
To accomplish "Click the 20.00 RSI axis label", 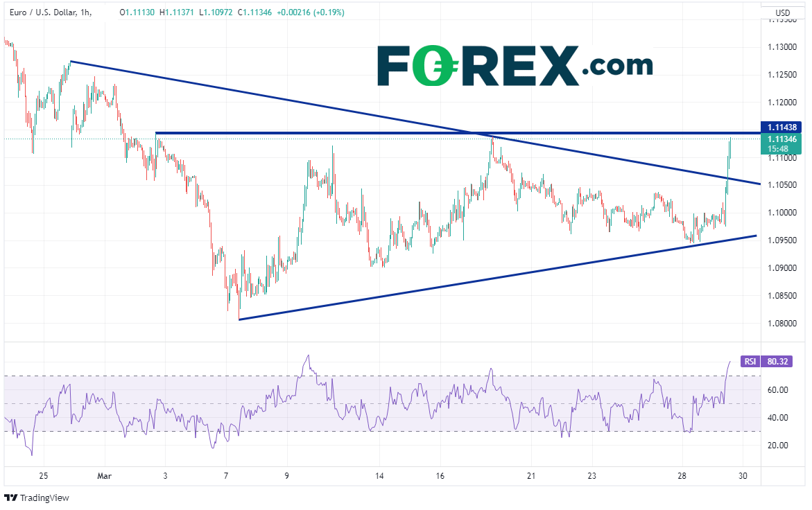I will [779, 446].
